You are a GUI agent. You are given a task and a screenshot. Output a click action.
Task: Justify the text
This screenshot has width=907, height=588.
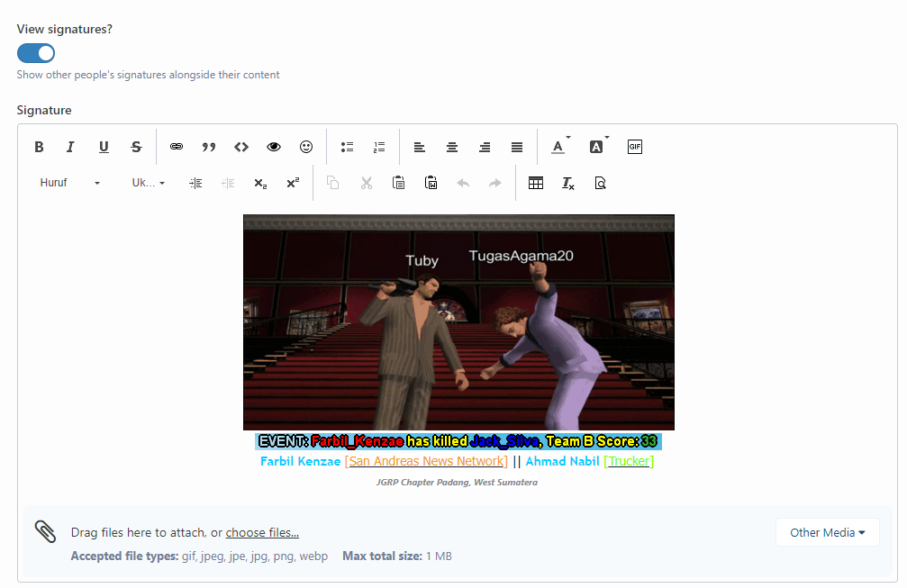(x=517, y=147)
